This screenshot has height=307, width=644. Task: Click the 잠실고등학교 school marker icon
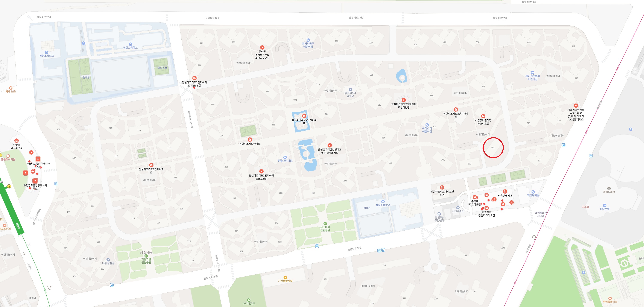pyautogui.click(x=130, y=44)
